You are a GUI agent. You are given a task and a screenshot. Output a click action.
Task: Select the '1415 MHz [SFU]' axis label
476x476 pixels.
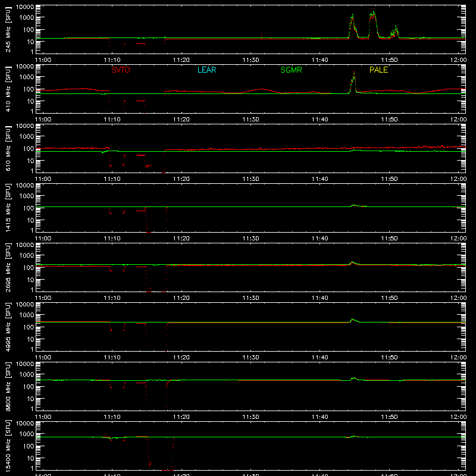(x=8, y=208)
